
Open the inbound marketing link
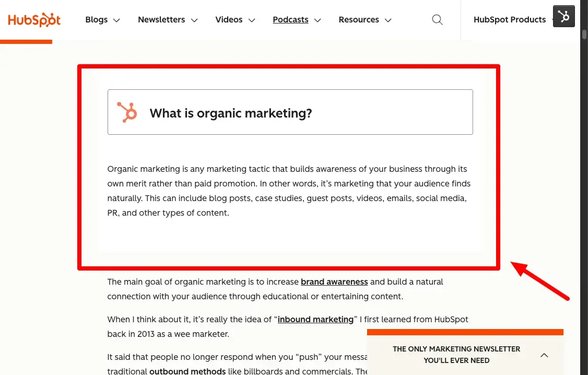point(315,319)
